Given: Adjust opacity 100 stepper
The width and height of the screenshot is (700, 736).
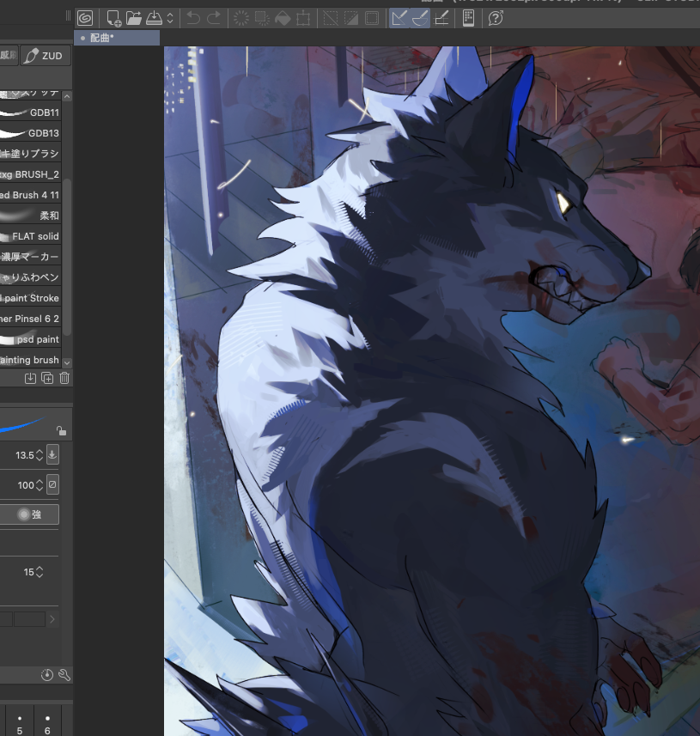Looking at the screenshot, I should click(40, 485).
